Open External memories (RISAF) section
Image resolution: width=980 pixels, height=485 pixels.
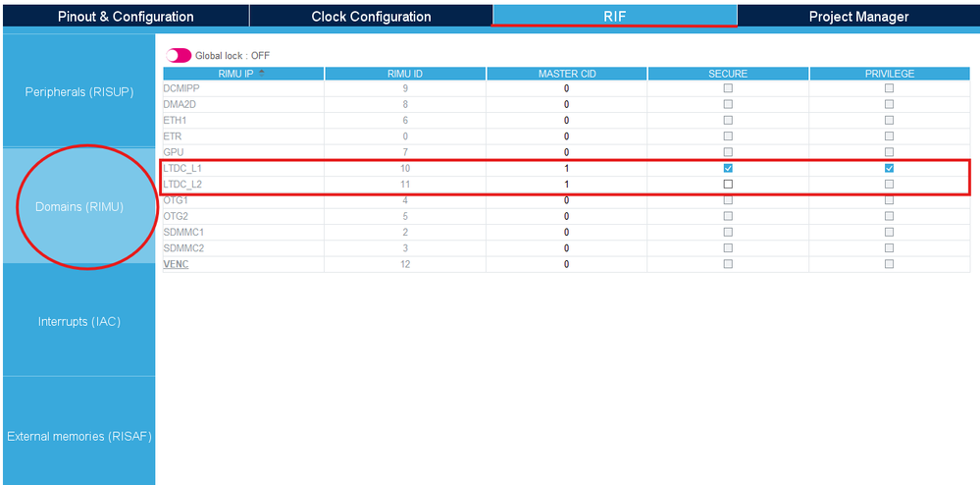pos(79,436)
